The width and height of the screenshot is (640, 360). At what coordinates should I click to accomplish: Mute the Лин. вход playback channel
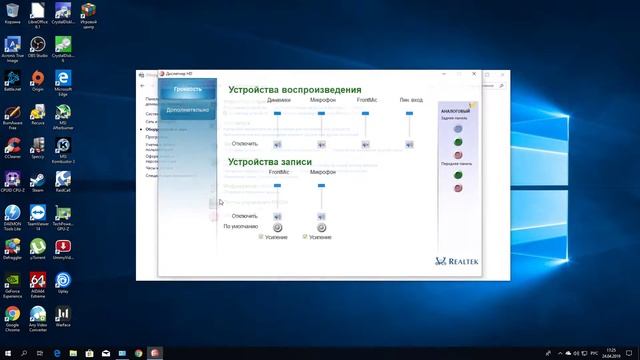[x=409, y=144]
